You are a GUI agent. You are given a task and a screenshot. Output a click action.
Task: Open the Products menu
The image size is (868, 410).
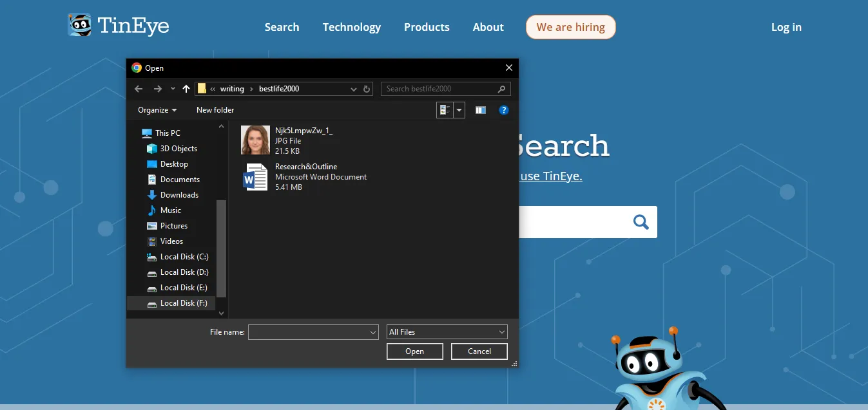point(427,27)
